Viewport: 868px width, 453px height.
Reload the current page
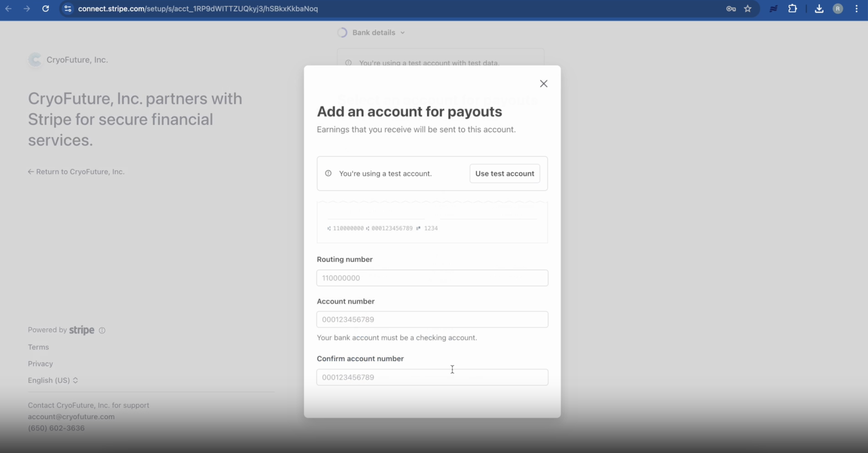click(x=46, y=9)
